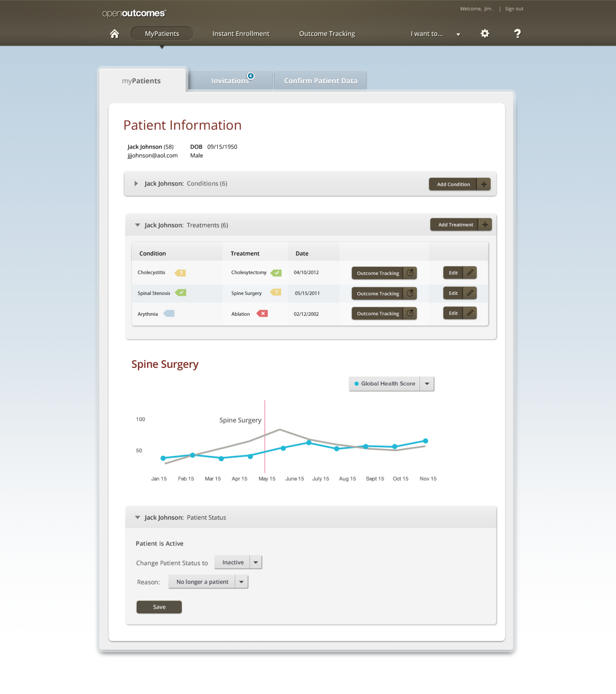Open the Global Health Score dropdown
Screen dimensions: 616x694
coord(427,384)
